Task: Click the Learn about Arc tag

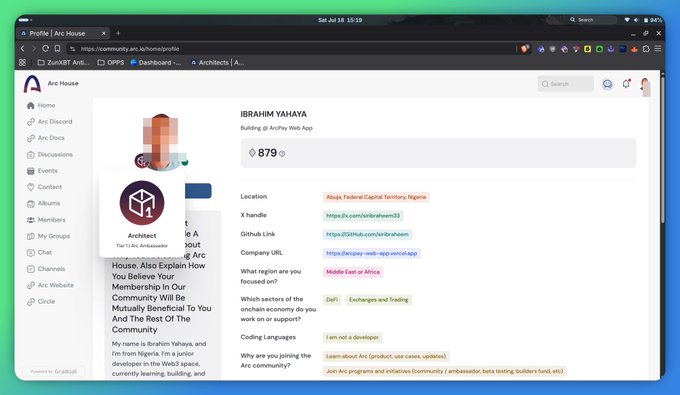Action: click(x=386, y=356)
